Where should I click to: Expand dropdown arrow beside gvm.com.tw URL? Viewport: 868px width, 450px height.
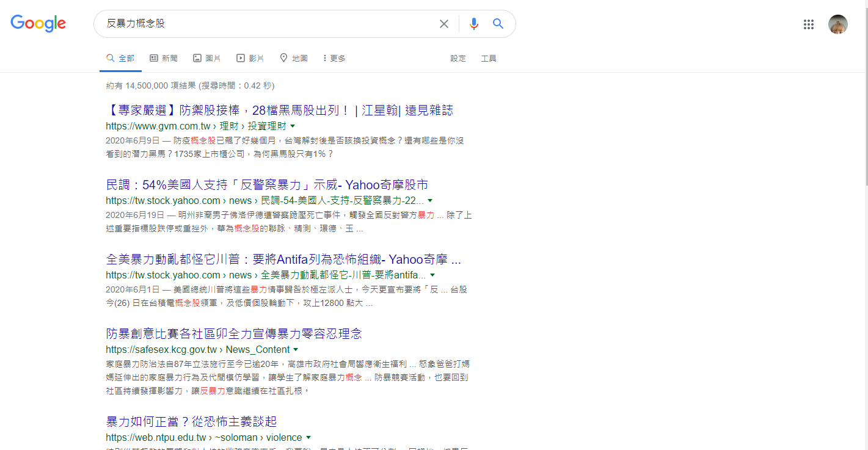pos(293,126)
